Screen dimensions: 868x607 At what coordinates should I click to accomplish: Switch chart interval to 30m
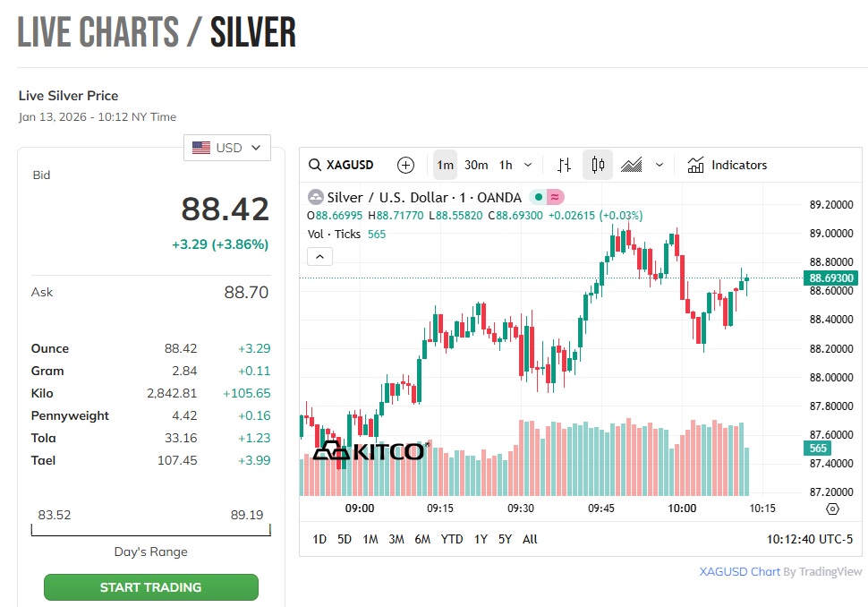pos(476,165)
